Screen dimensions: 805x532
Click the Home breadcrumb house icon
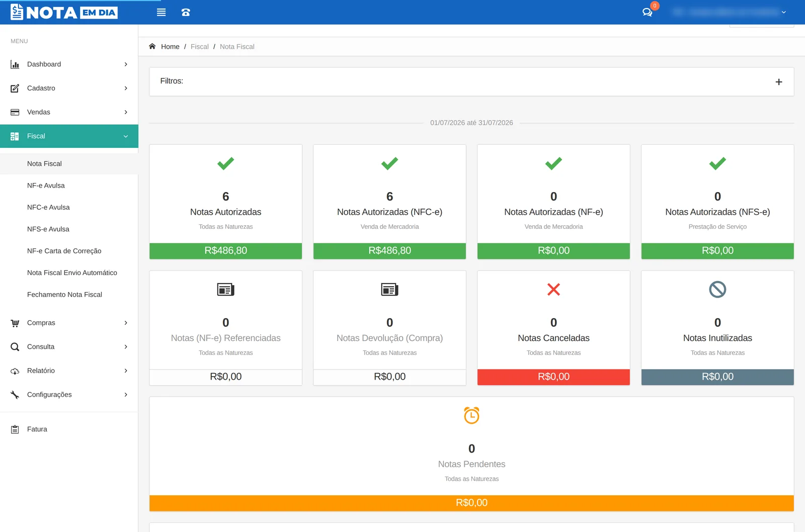(152, 46)
